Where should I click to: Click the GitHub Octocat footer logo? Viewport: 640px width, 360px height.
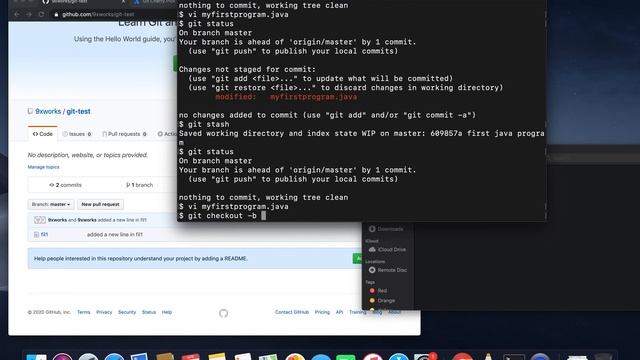pos(223,313)
